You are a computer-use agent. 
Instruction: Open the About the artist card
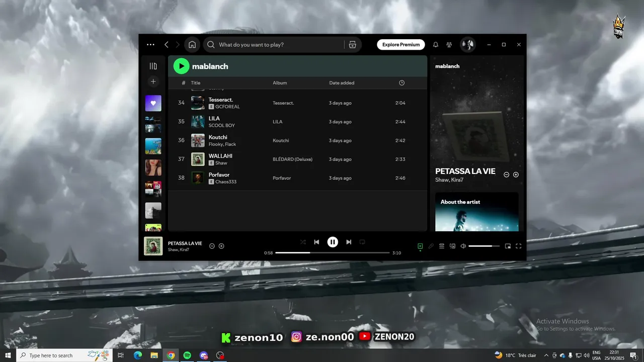[477, 212]
